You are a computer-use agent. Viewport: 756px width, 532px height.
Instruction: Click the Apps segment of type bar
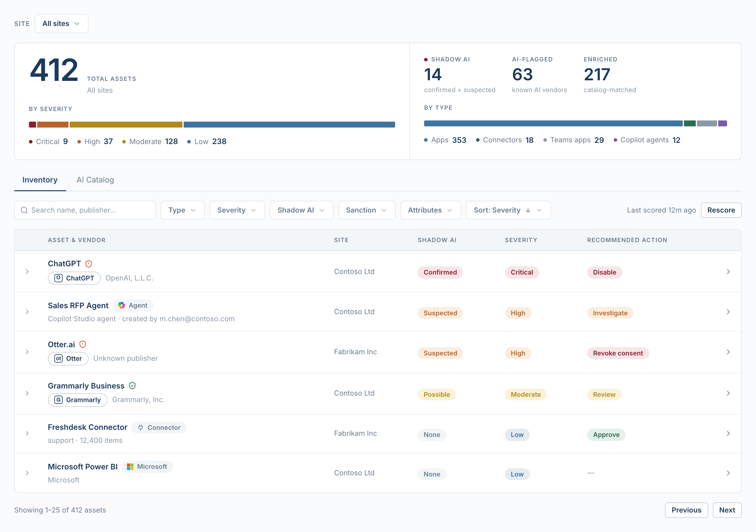pos(553,123)
